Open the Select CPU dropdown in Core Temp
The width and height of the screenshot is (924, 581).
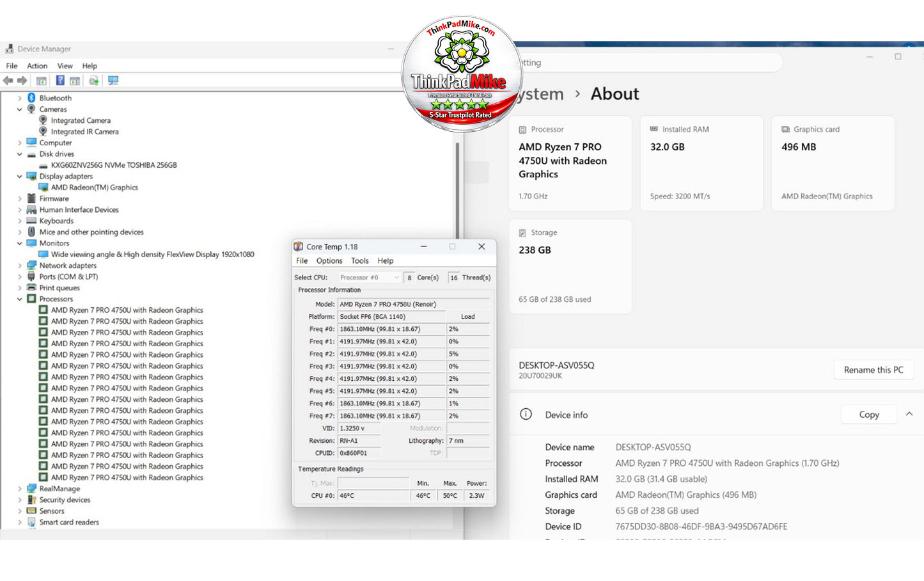point(369,278)
